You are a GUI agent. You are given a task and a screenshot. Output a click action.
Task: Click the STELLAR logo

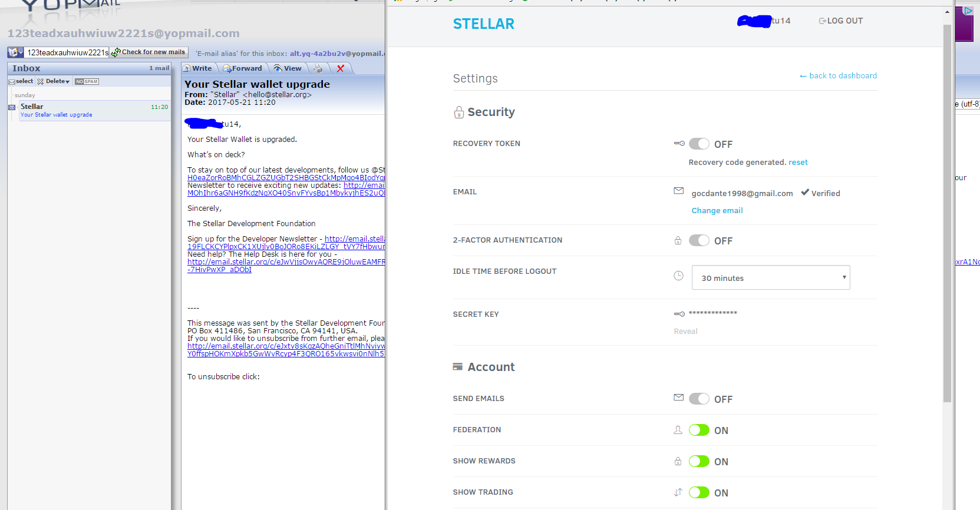(x=483, y=24)
